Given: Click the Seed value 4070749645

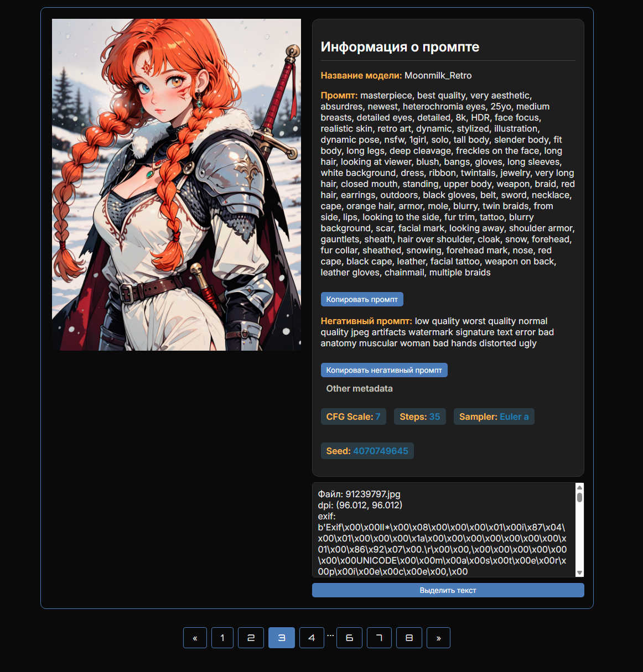Looking at the screenshot, I should click(380, 451).
